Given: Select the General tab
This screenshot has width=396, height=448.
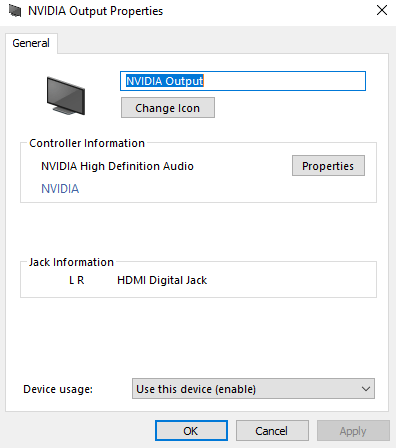Looking at the screenshot, I should [x=31, y=43].
